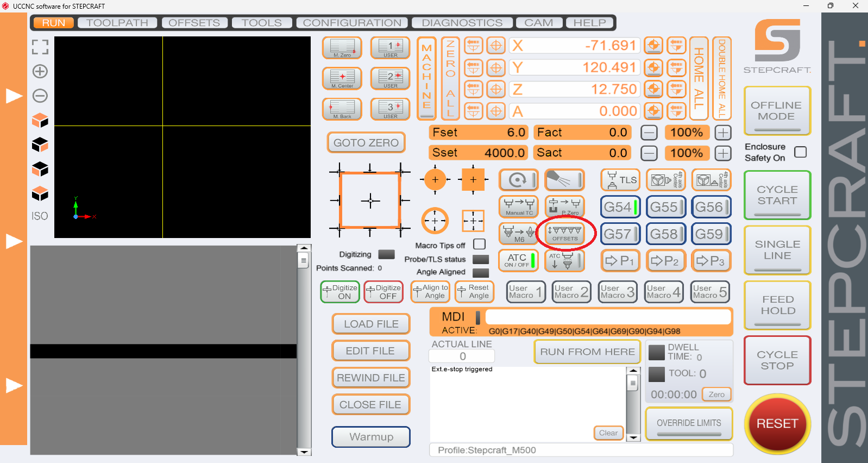The height and width of the screenshot is (463, 868).
Task: Run the M6 tool change icon
Action: pos(518,234)
